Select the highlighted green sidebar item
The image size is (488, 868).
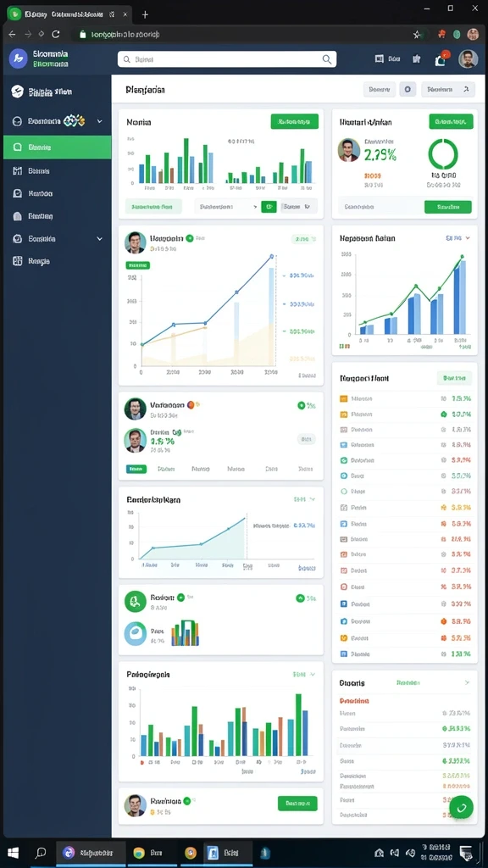point(57,147)
